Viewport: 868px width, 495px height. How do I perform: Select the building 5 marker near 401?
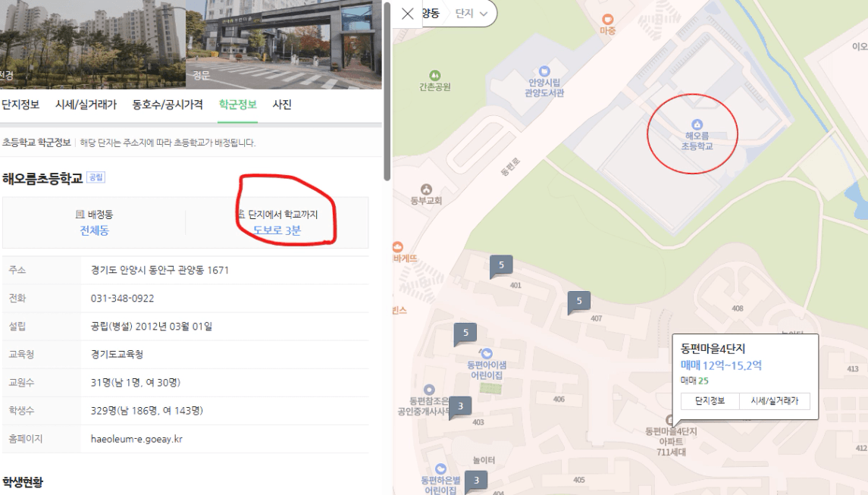point(501,266)
